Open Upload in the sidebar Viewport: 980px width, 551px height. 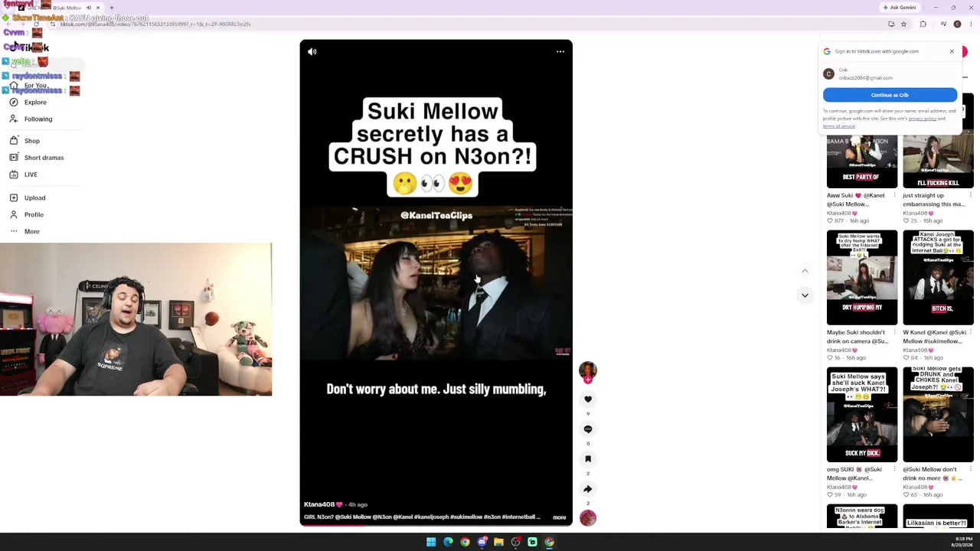coord(34,197)
